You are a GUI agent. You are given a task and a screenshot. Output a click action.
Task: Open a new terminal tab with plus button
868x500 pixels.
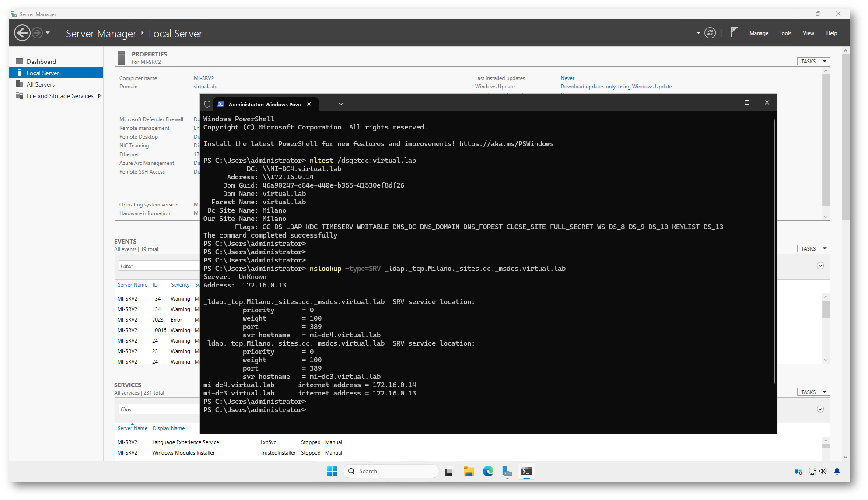click(x=328, y=104)
